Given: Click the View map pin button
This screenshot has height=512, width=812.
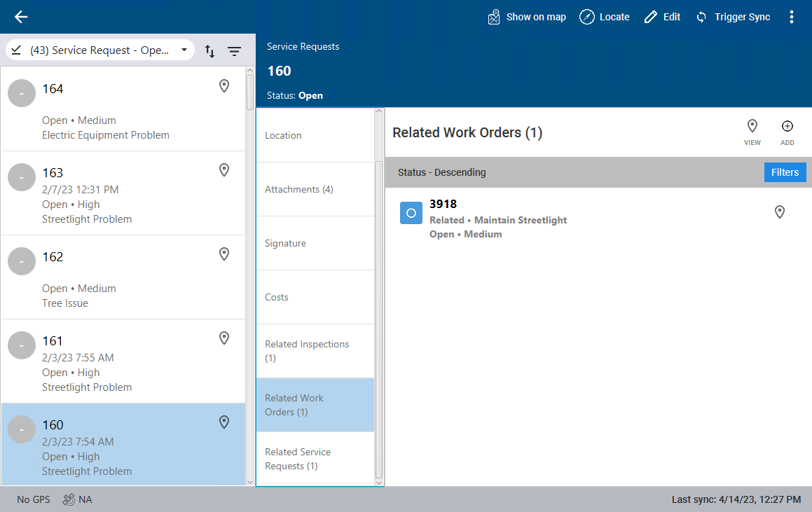Looking at the screenshot, I should pos(752,131).
